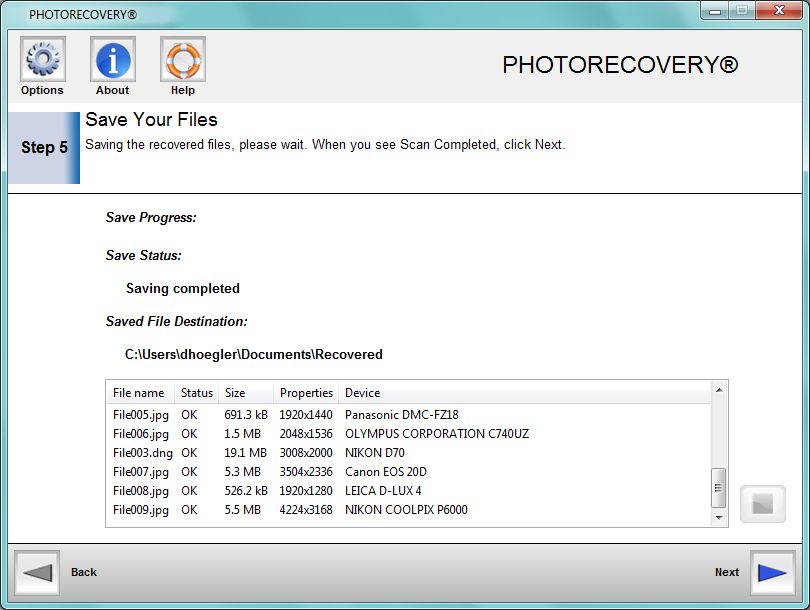Click the Next text label
The image size is (810, 610).
tap(727, 572)
